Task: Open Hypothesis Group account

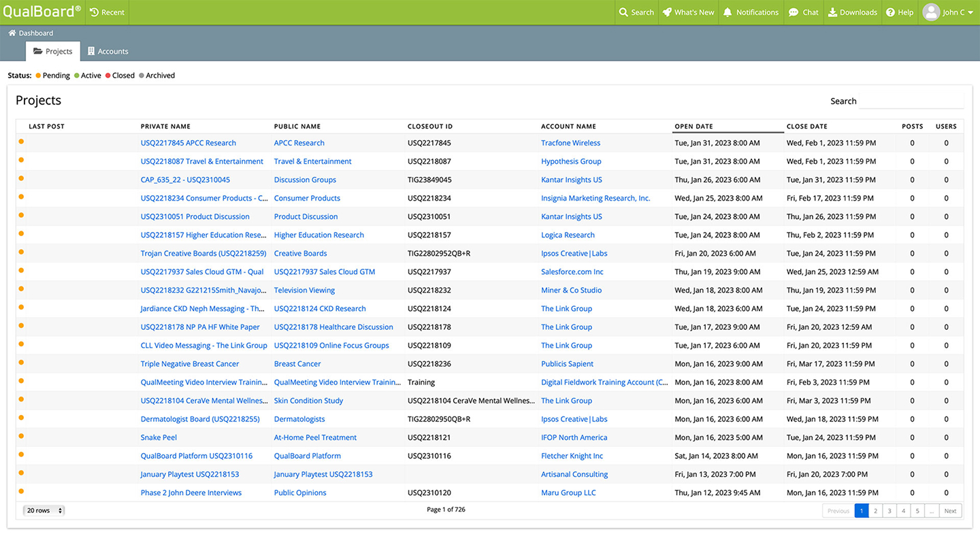Action: coord(571,161)
